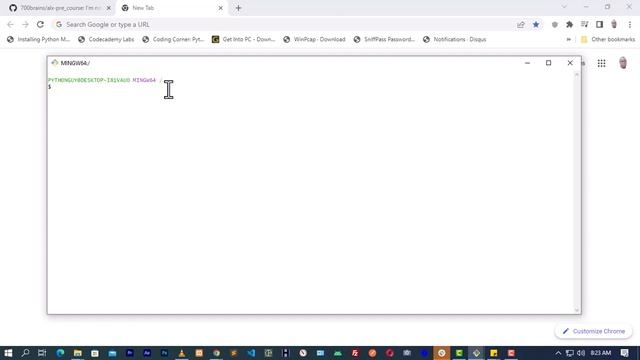Open the 8:23 AM clock flyout
The width and height of the screenshot is (640, 360).
pyautogui.click(x=601, y=353)
